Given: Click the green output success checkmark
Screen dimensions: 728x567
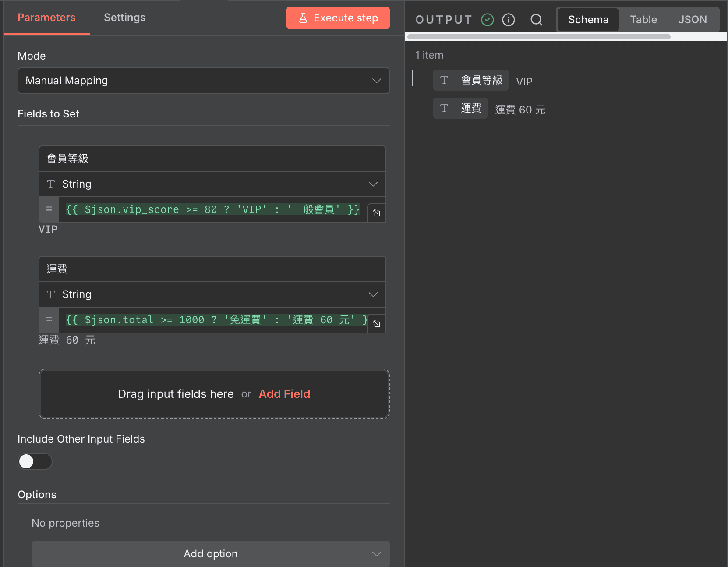Looking at the screenshot, I should click(x=487, y=20).
